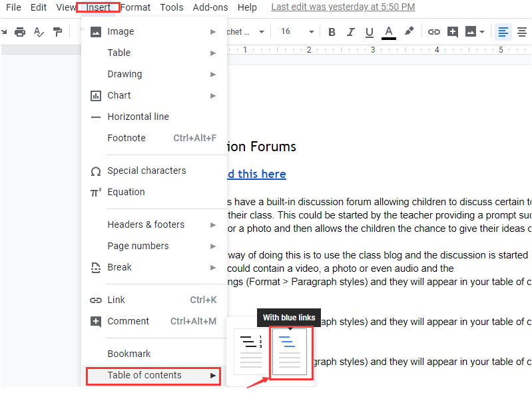The height and width of the screenshot is (393, 532).
Task: Select table of contents with blue links
Action: pos(290,351)
